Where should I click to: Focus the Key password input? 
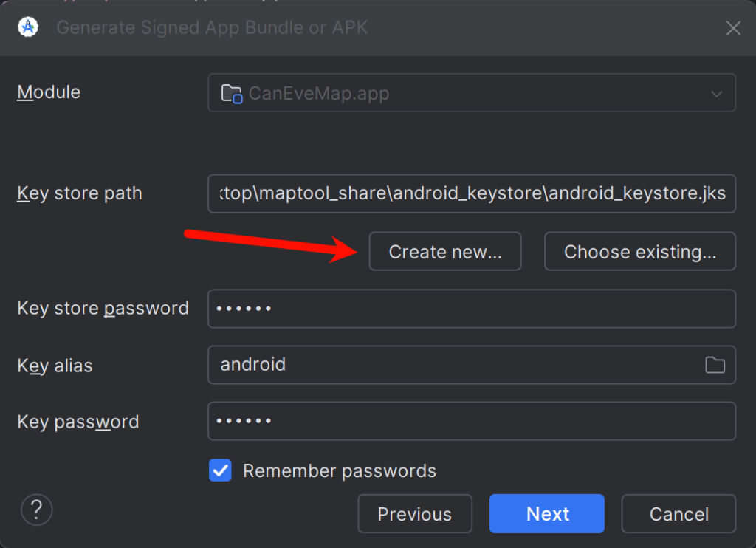[472, 421]
